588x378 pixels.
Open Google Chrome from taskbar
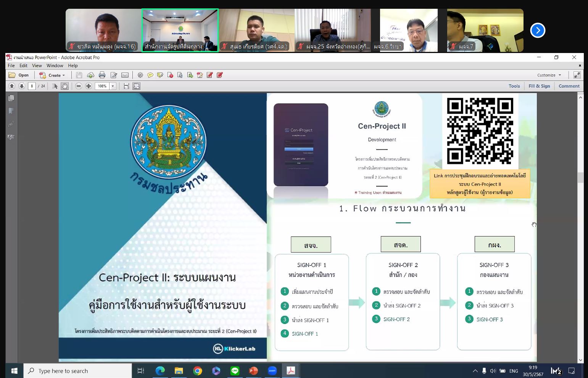click(197, 371)
